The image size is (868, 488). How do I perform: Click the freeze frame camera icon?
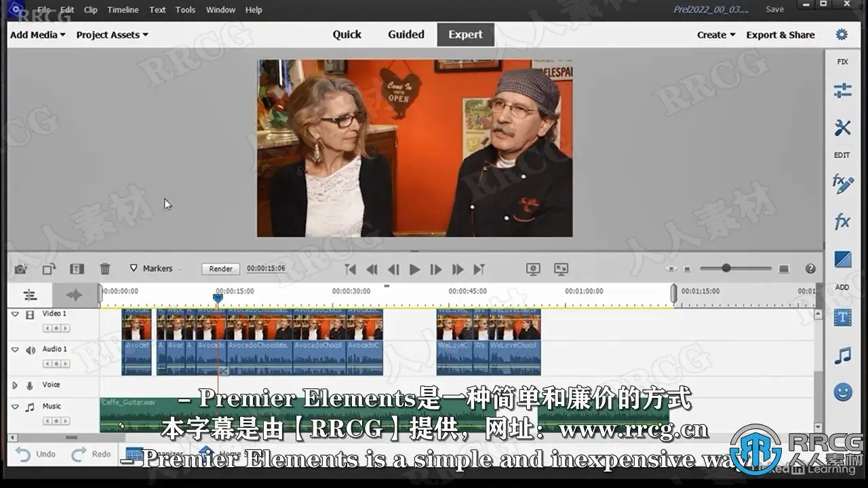[x=21, y=269]
